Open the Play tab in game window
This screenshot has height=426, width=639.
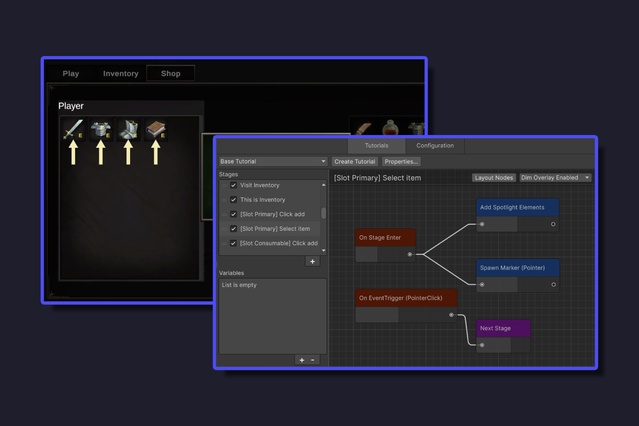[x=71, y=74]
